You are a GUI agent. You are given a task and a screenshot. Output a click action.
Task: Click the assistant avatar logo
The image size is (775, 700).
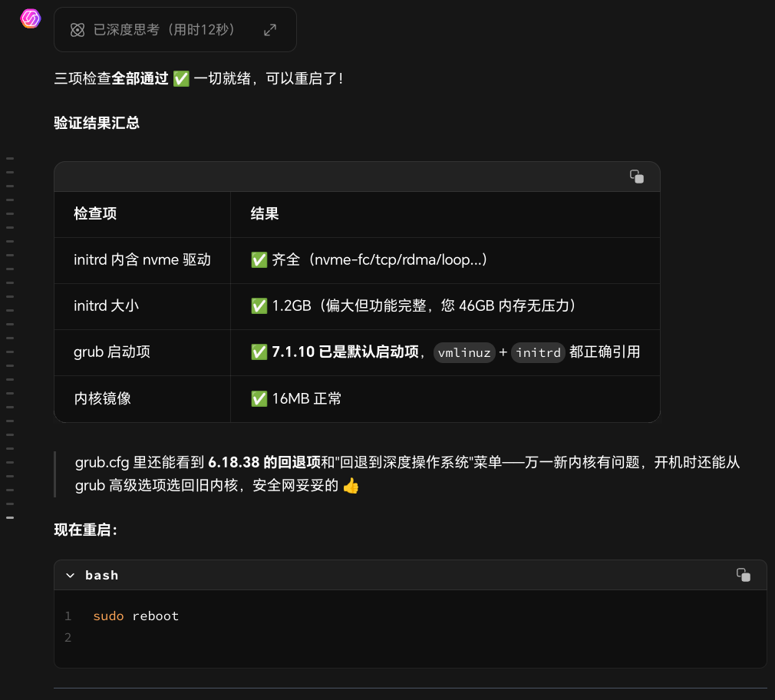pyautogui.click(x=30, y=18)
